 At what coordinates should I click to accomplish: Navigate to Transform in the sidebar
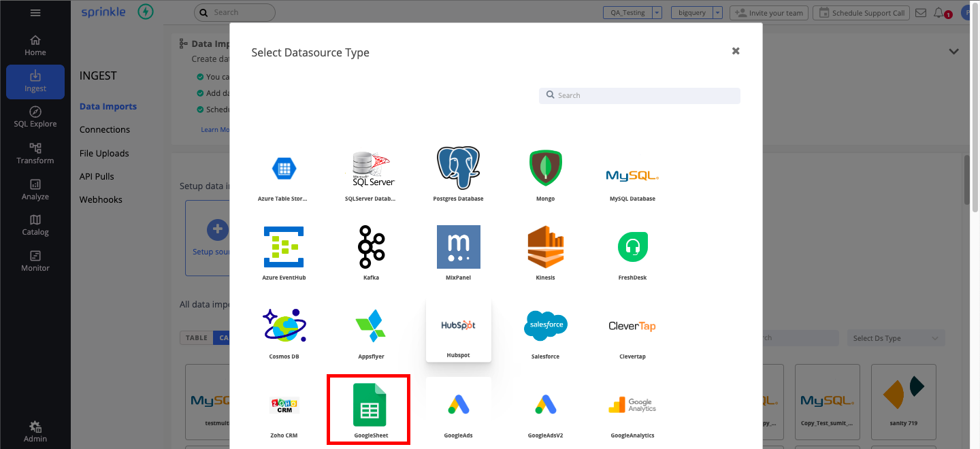[x=35, y=154]
